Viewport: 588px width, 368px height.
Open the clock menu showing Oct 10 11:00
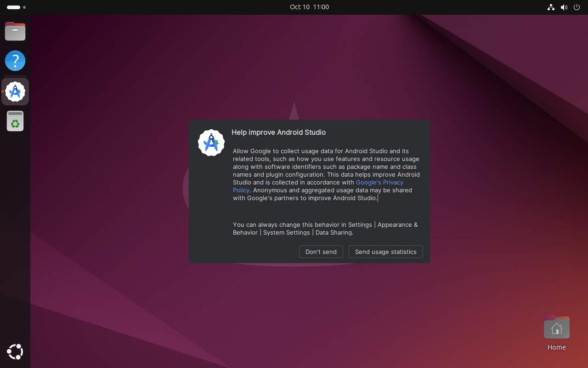(309, 7)
